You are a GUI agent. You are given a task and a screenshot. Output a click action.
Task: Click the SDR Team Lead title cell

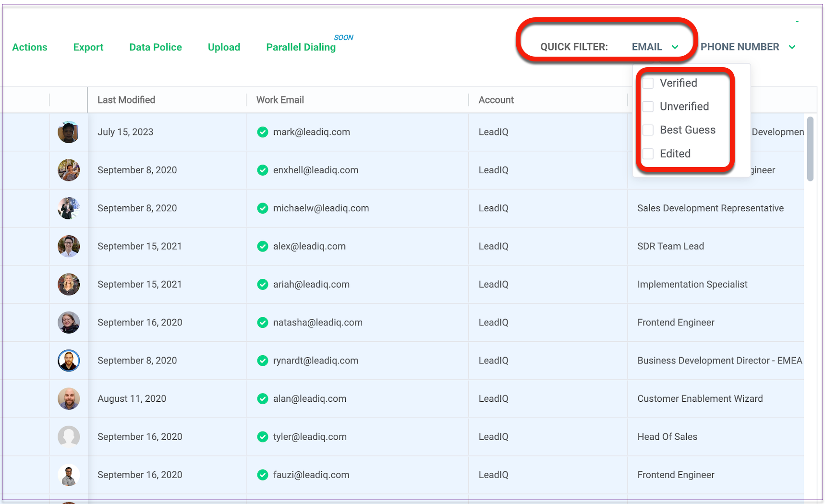coord(670,246)
